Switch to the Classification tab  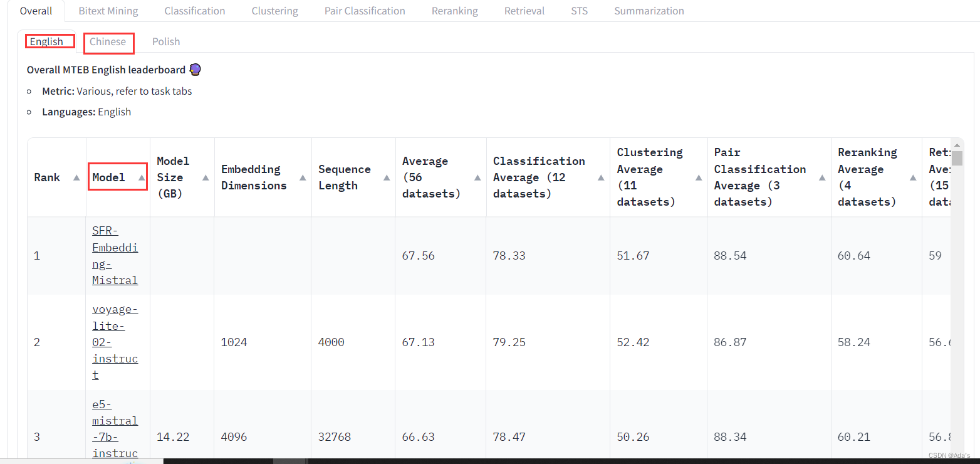click(195, 11)
